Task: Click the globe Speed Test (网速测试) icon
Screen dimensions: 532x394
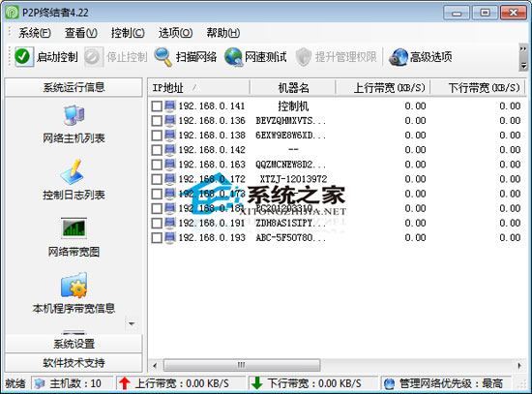Action: [x=233, y=57]
